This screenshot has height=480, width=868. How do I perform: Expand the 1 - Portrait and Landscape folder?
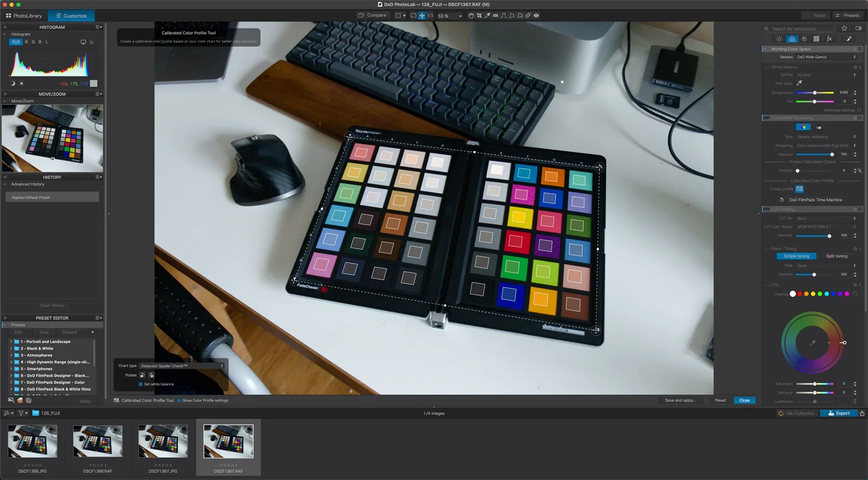pyautogui.click(x=11, y=342)
